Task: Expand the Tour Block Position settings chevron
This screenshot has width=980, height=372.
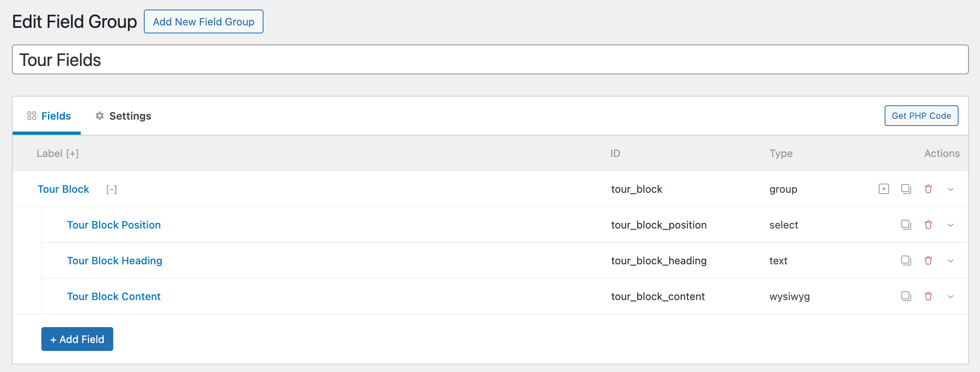Action: (950, 225)
